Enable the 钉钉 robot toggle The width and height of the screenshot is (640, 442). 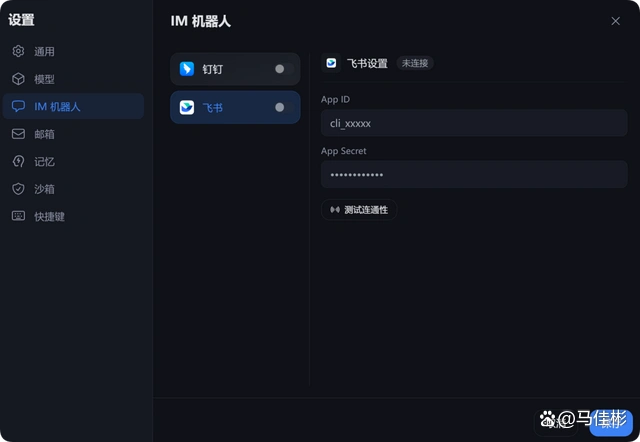pyautogui.click(x=279, y=69)
